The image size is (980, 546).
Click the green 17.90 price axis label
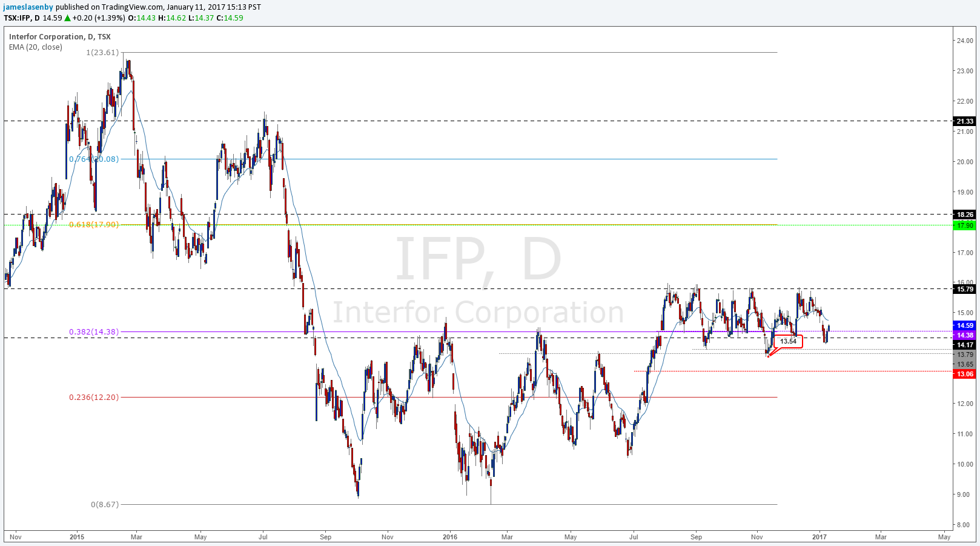965,225
